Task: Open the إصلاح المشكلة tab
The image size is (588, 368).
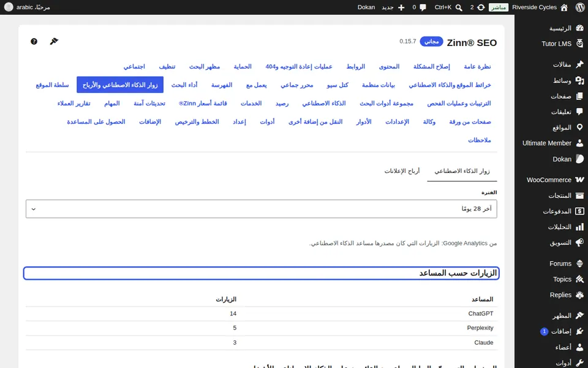Action: [432, 66]
